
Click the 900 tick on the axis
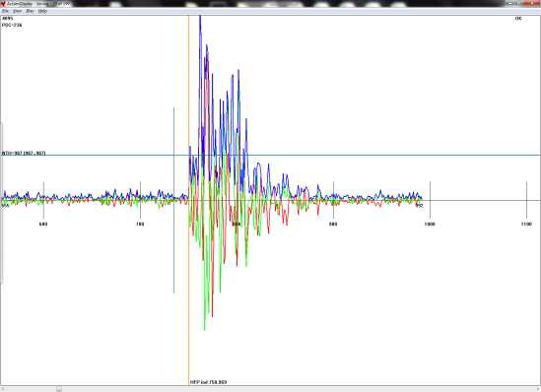click(333, 225)
